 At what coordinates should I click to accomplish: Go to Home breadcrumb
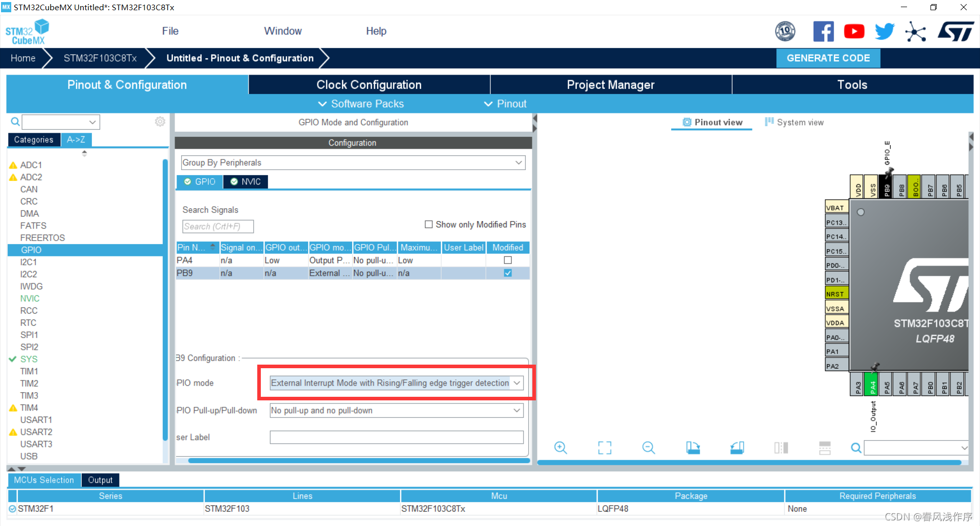tap(23, 58)
